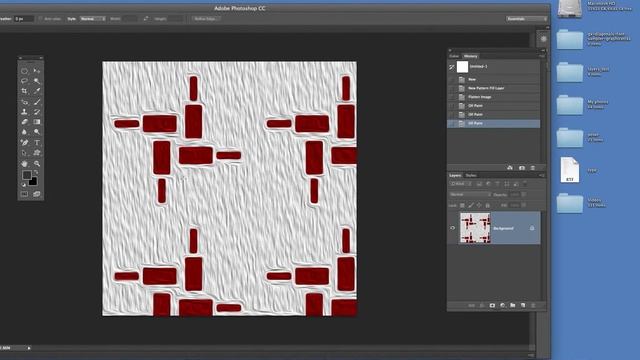Screen dimensions: 640x360
Task: Set history brush source for Untitled-1 snapshot
Action: (451, 67)
